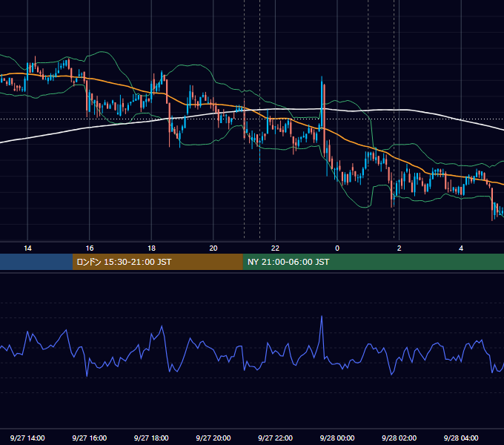This screenshot has height=445, width=504.
Task: Click the hour label 0 on the price chart axis
Action: point(337,248)
